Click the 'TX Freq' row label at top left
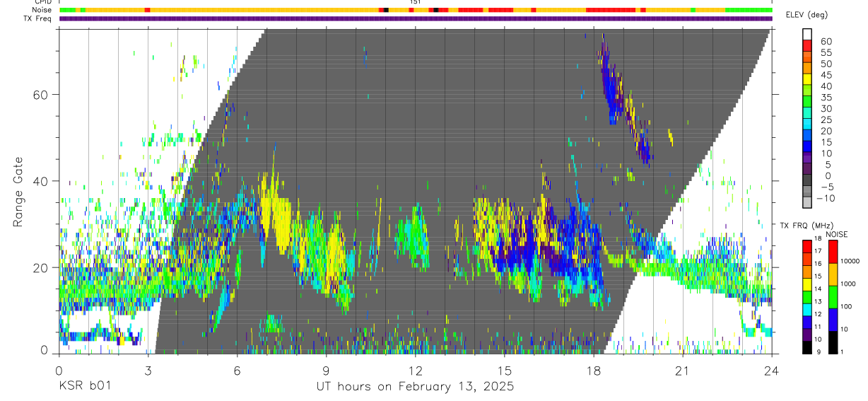Image resolution: width=868 pixels, height=401 pixels. 38,18
